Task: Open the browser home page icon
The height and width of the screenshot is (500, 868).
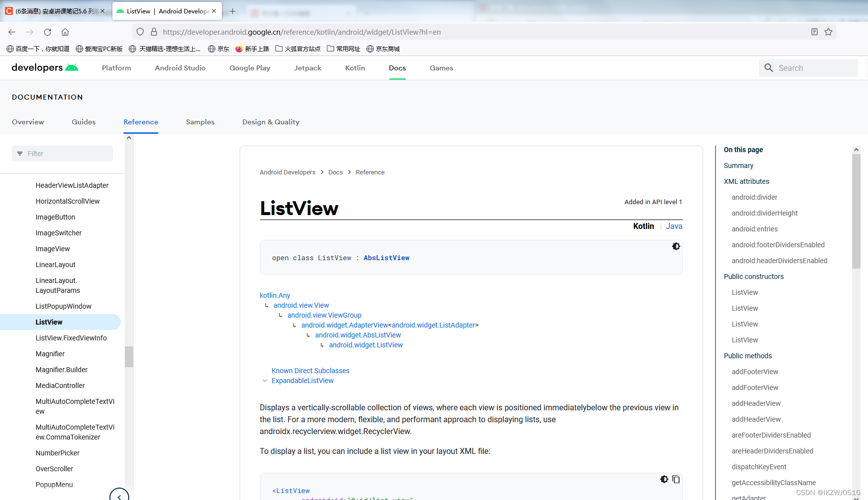Action: (x=65, y=32)
